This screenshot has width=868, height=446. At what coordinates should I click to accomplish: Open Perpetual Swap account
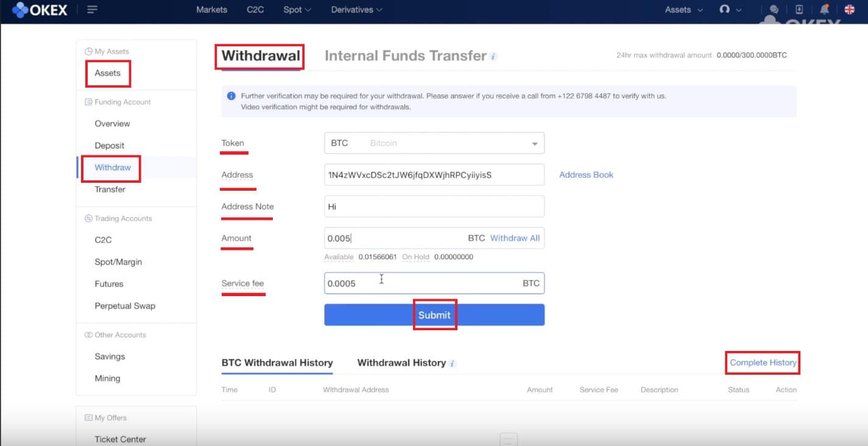point(125,306)
